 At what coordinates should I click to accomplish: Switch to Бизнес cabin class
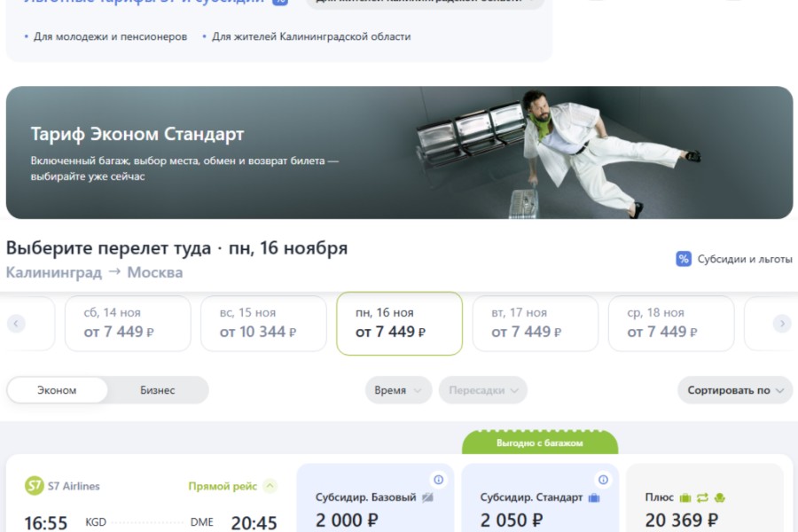pyautogui.click(x=158, y=390)
